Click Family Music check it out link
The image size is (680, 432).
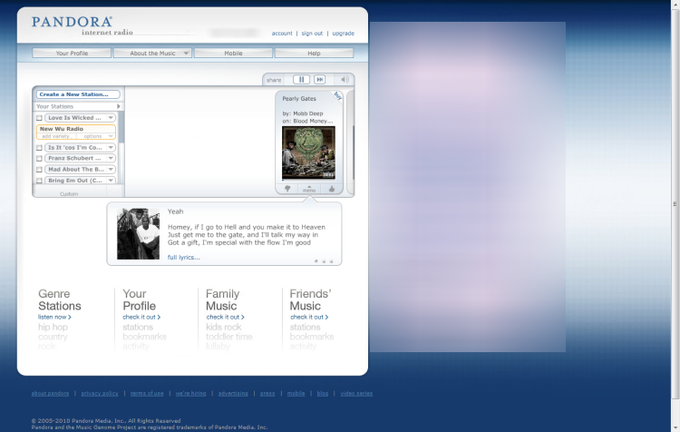pyautogui.click(x=226, y=317)
